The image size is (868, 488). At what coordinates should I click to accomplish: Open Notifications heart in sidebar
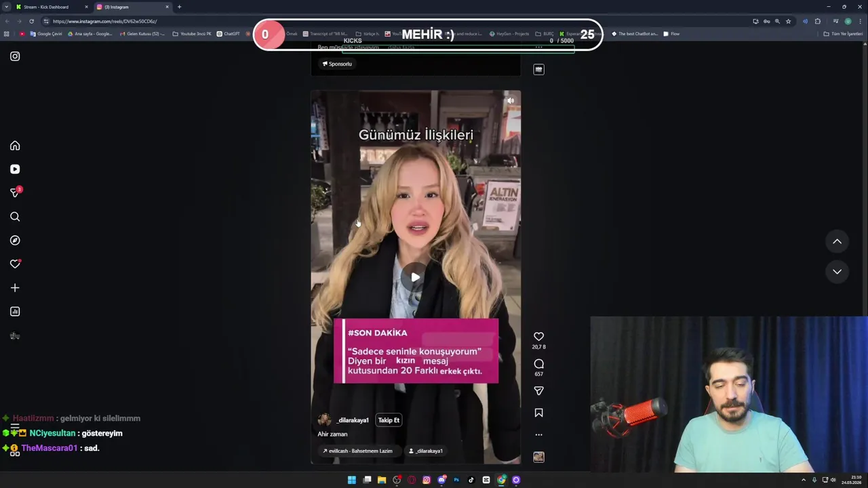pyautogui.click(x=15, y=264)
